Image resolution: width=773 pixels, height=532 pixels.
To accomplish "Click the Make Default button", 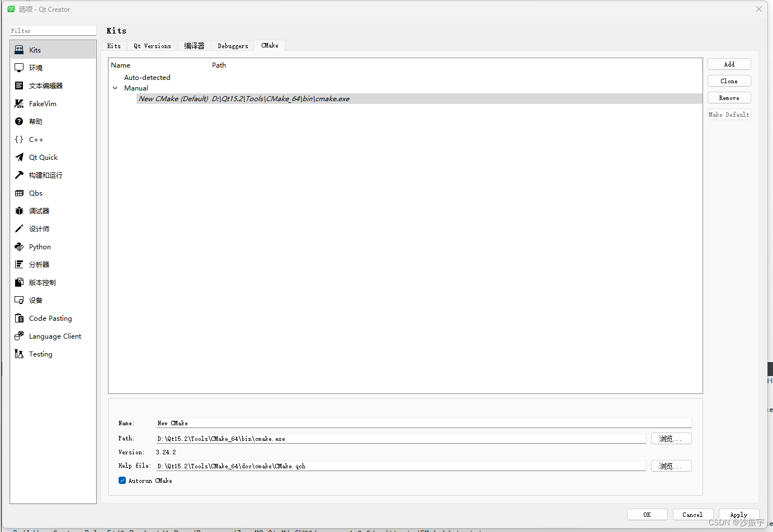I will [729, 115].
